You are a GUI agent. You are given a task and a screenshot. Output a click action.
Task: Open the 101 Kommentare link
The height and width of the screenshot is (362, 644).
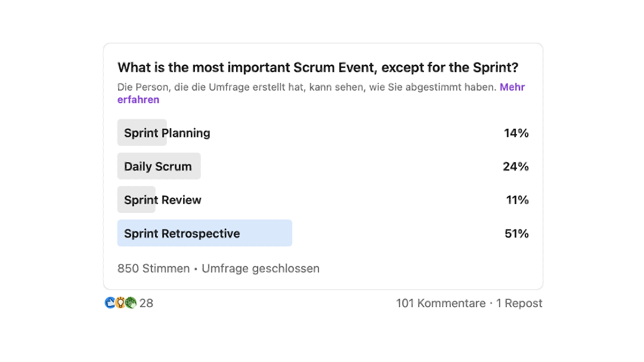441,303
